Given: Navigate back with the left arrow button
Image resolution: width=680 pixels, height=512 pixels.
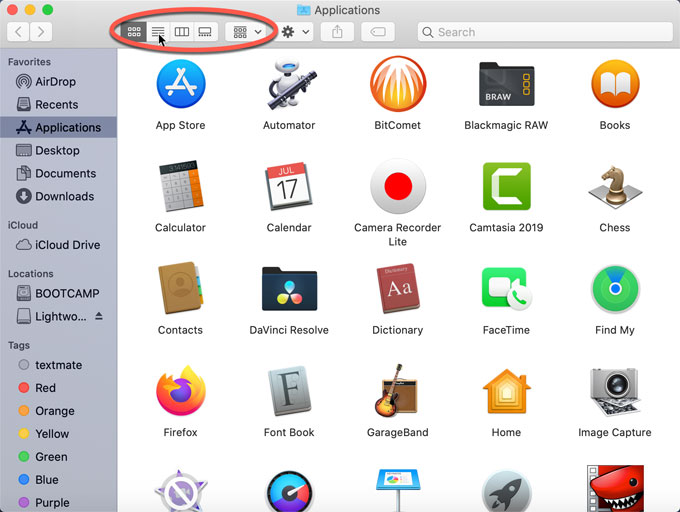Looking at the screenshot, I should 17,32.
